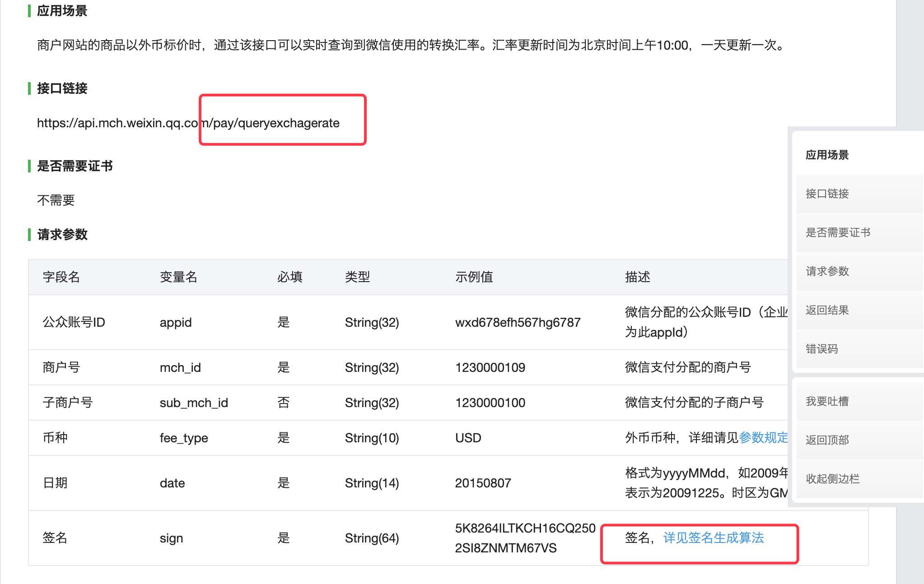This screenshot has width=924, height=584.
Task: Go to 请求参数 via sidebar
Action: [827, 271]
